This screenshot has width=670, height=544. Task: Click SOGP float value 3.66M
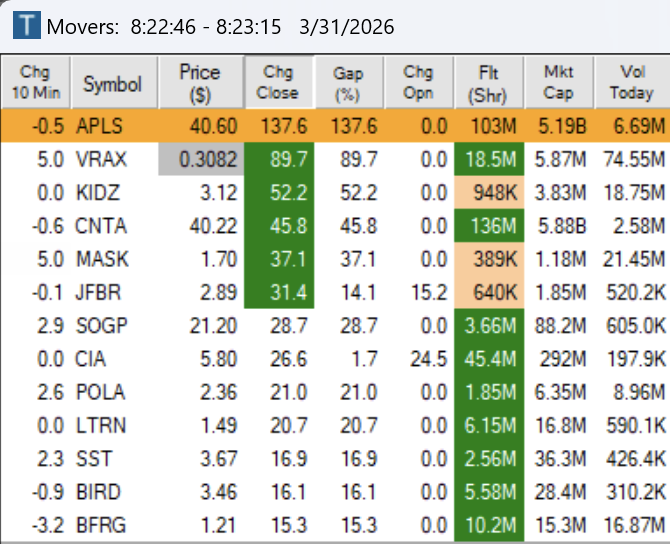click(x=491, y=326)
